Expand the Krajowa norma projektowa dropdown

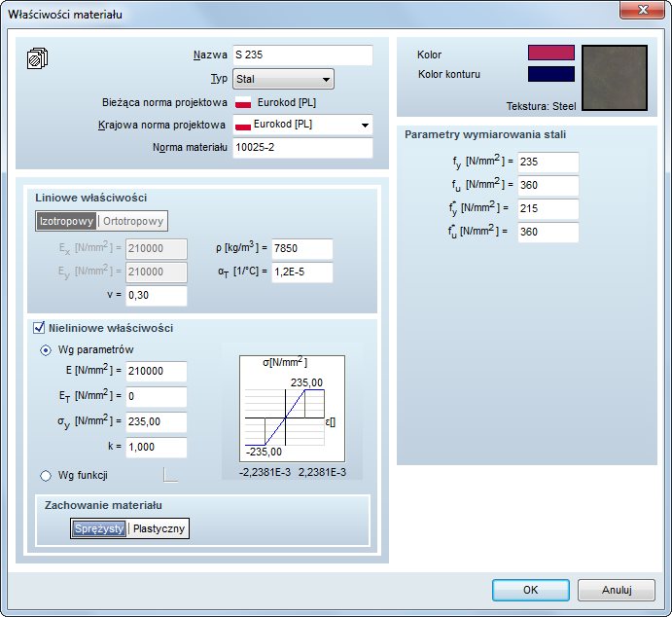point(365,125)
